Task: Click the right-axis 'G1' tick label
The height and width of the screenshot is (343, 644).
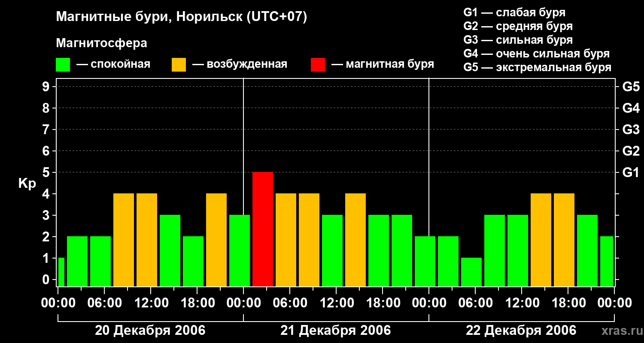Action: click(631, 172)
